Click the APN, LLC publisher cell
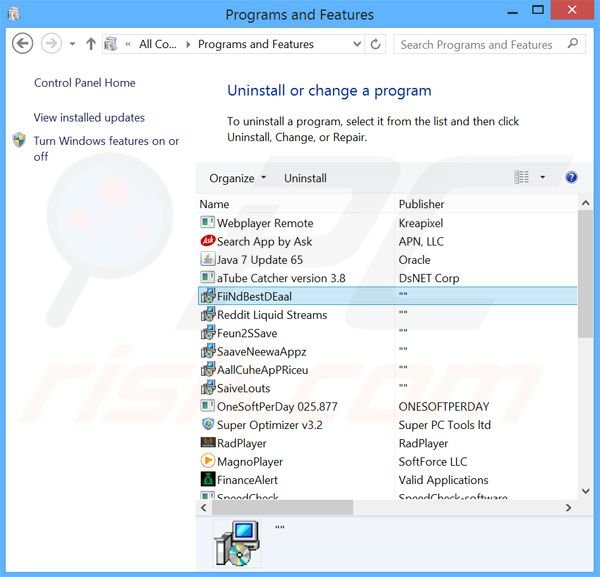The image size is (600, 577). tap(421, 241)
